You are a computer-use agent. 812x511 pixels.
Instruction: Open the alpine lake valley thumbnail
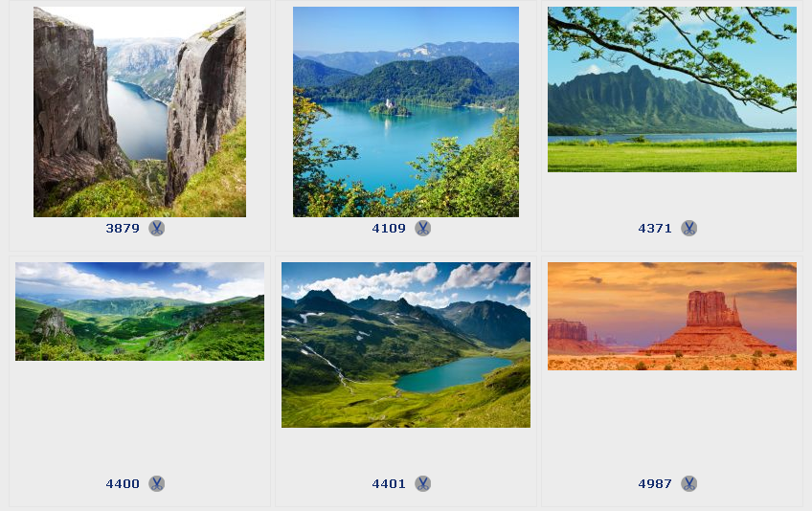click(x=406, y=344)
